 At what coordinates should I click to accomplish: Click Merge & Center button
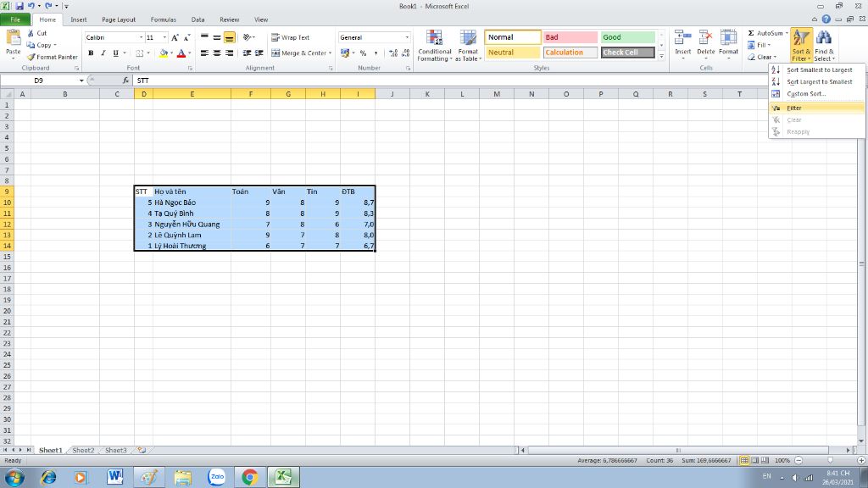click(298, 53)
